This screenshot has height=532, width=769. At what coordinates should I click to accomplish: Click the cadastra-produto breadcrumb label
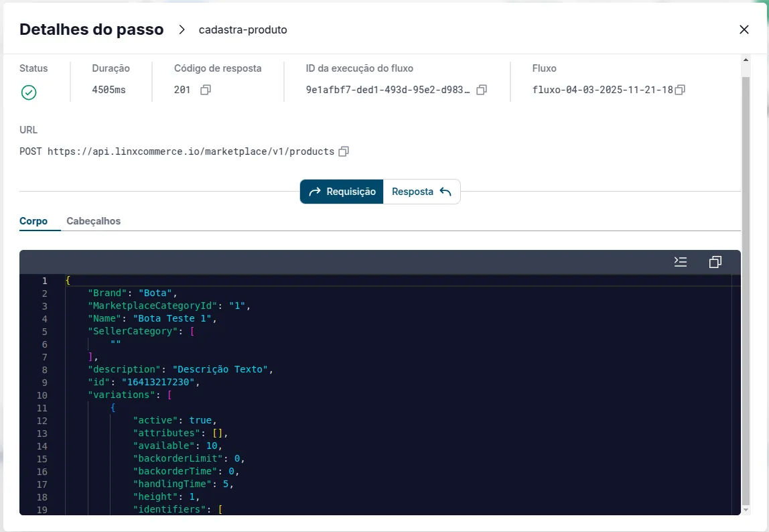(242, 29)
